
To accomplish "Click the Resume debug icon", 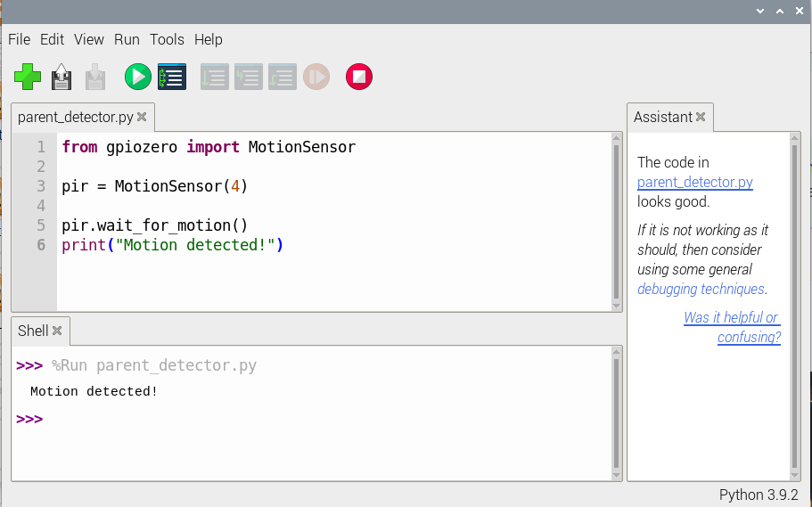I will [316, 77].
